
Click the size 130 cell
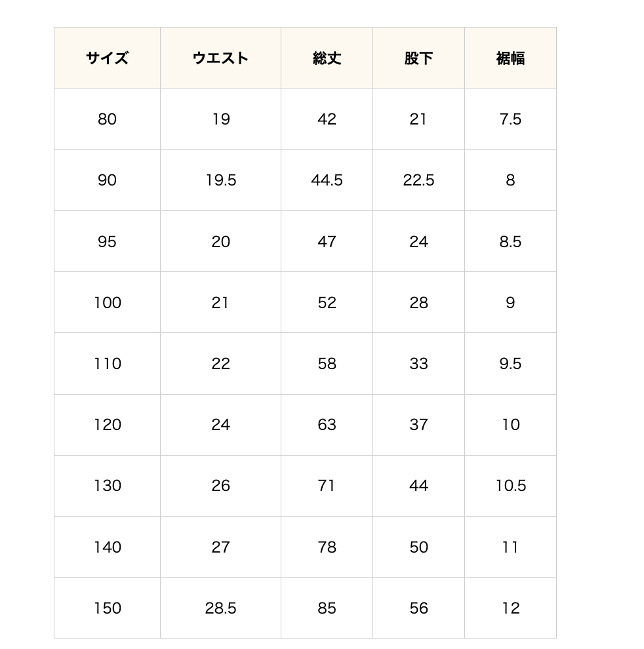(107, 486)
